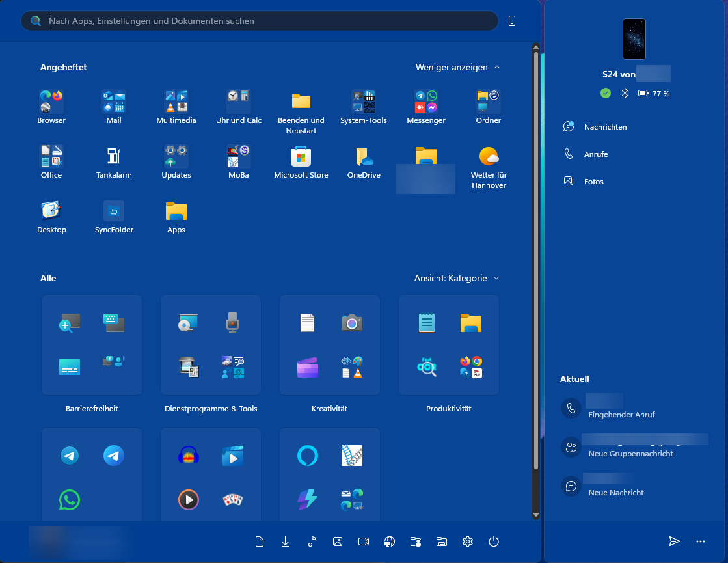Open Videos shortcut in bottom bar
This screenshot has height=563, width=728.
(364, 542)
